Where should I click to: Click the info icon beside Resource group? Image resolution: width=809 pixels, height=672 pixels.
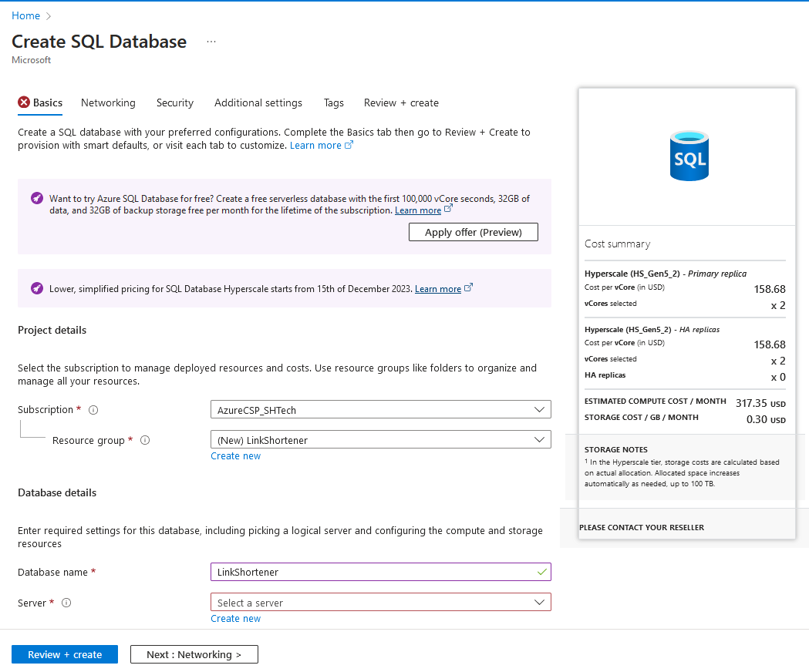pos(145,440)
